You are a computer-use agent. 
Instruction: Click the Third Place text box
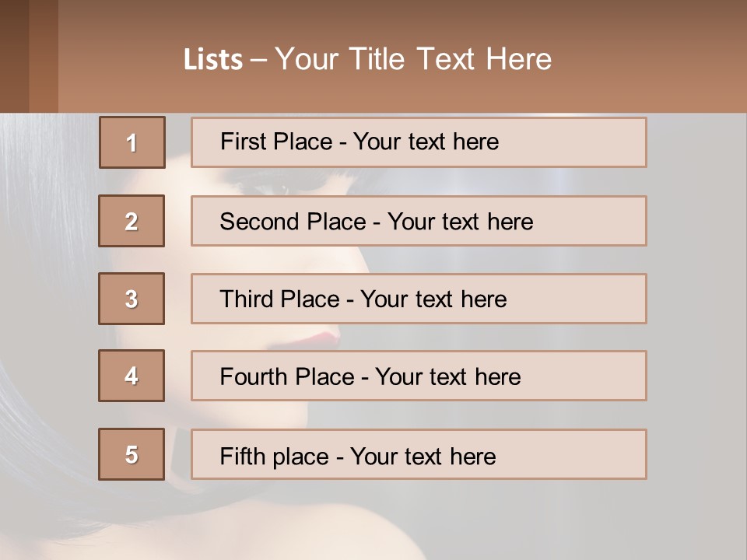tap(419, 299)
